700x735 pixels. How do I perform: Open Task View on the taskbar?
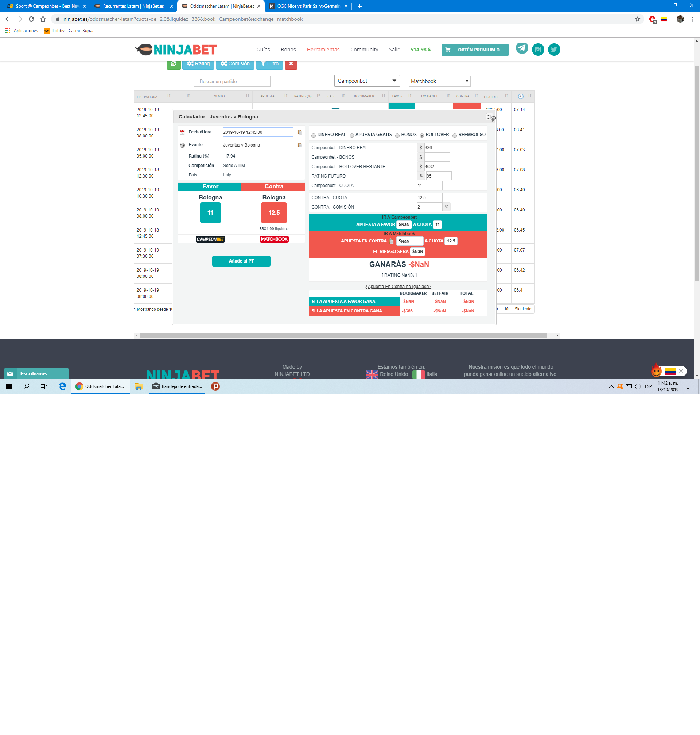pyautogui.click(x=44, y=386)
